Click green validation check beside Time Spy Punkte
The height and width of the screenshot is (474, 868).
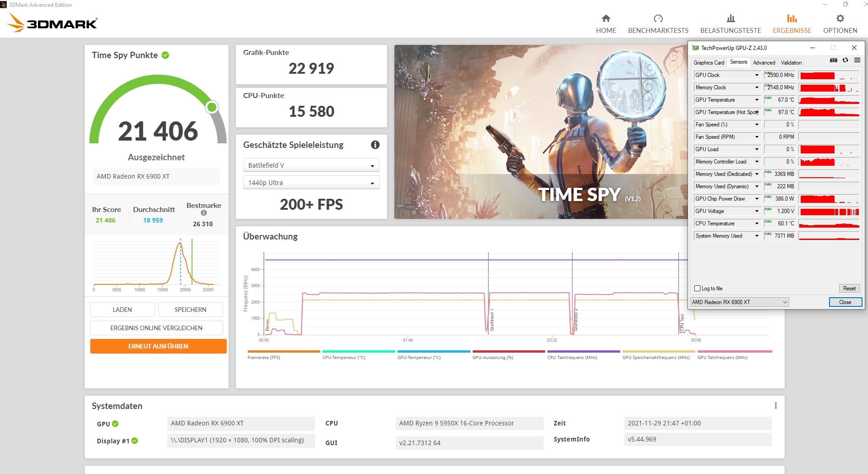(x=165, y=55)
